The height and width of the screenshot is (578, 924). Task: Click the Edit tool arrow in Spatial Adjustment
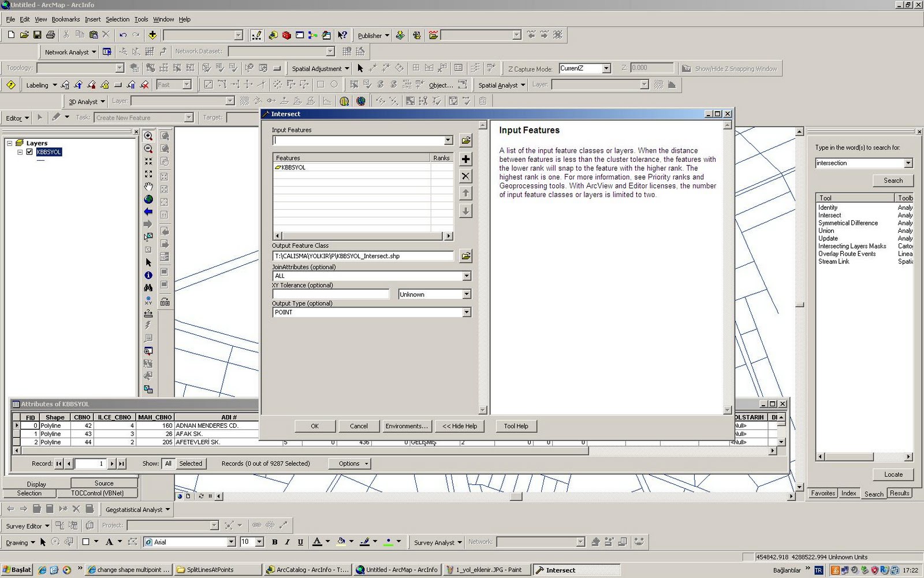coord(360,68)
